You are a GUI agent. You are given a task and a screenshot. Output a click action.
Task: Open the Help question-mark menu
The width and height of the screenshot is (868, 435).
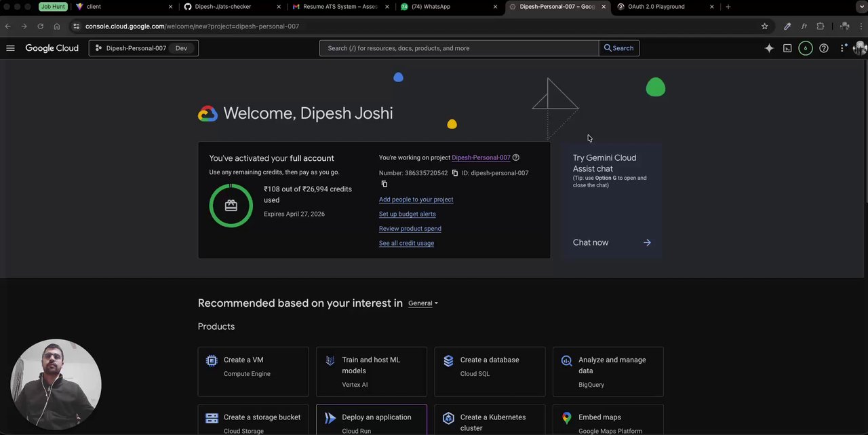tap(824, 48)
